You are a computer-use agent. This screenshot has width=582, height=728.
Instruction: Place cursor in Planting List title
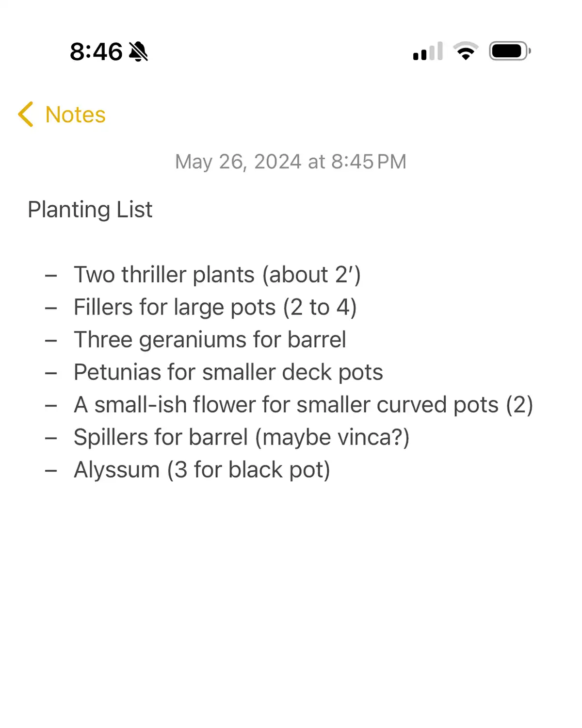90,210
